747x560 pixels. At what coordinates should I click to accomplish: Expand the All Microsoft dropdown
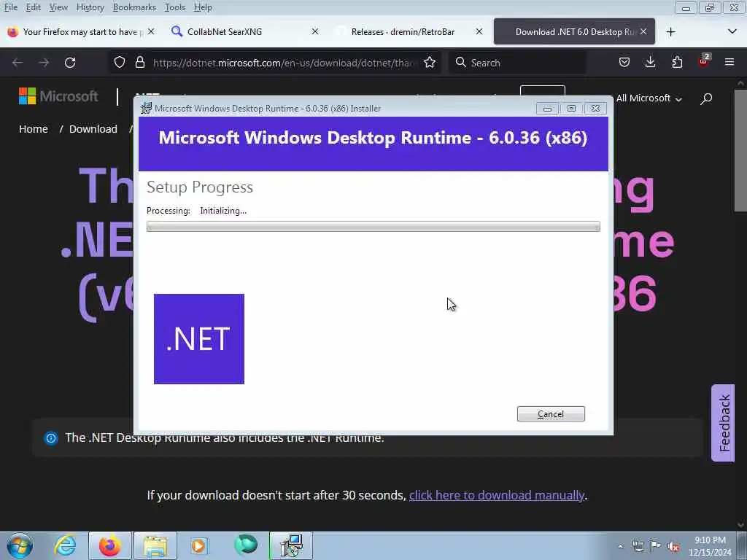point(649,98)
